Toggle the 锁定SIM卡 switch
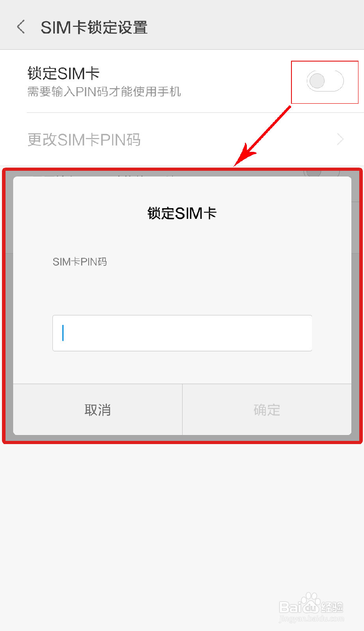This screenshot has height=631, width=364. (x=325, y=81)
